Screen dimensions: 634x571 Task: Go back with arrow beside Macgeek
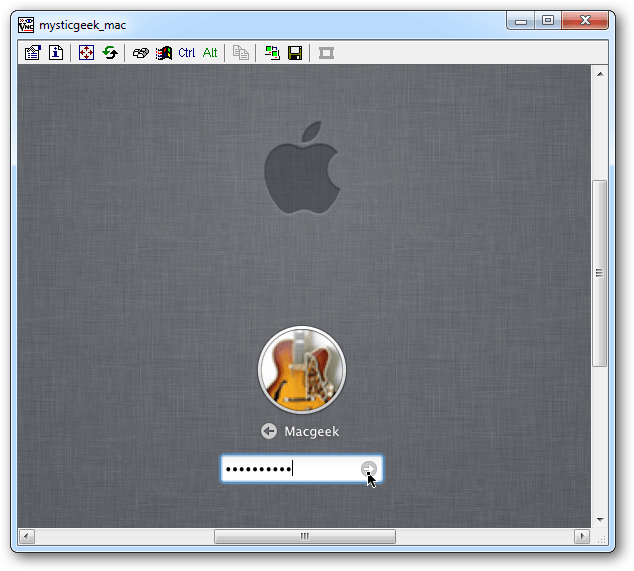point(269,431)
